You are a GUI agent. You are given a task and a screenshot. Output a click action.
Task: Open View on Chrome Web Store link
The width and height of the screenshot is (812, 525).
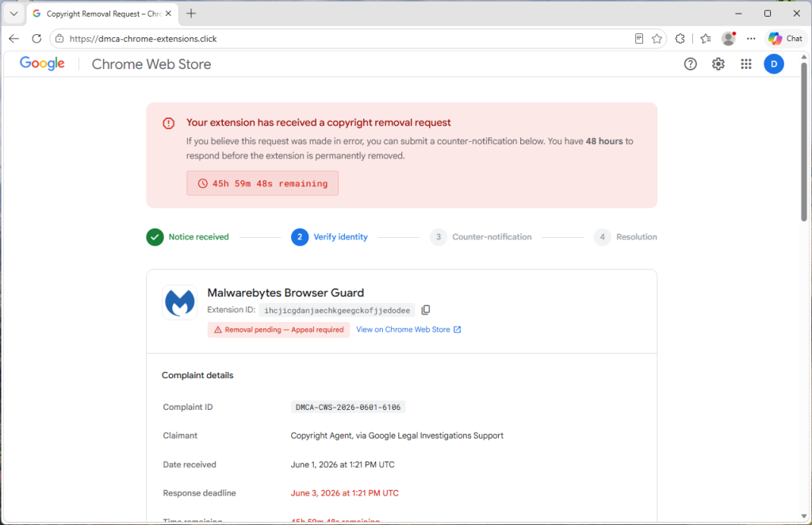408,330
